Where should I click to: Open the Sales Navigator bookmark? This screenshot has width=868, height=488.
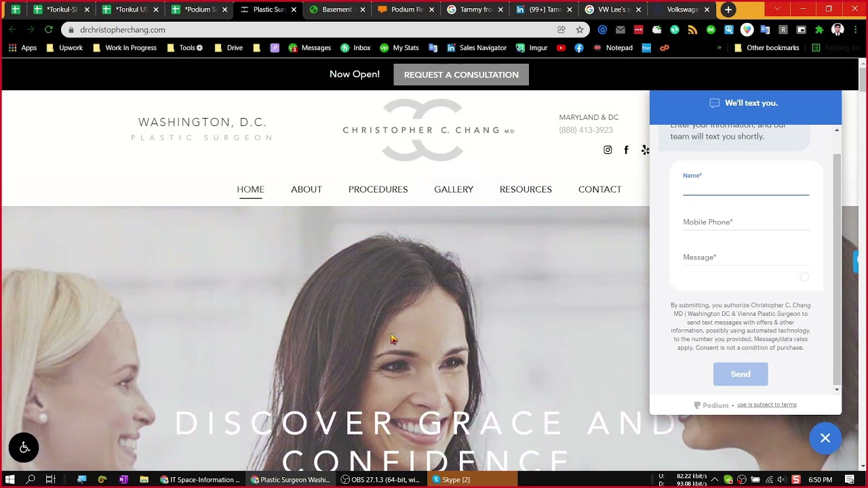tap(476, 48)
